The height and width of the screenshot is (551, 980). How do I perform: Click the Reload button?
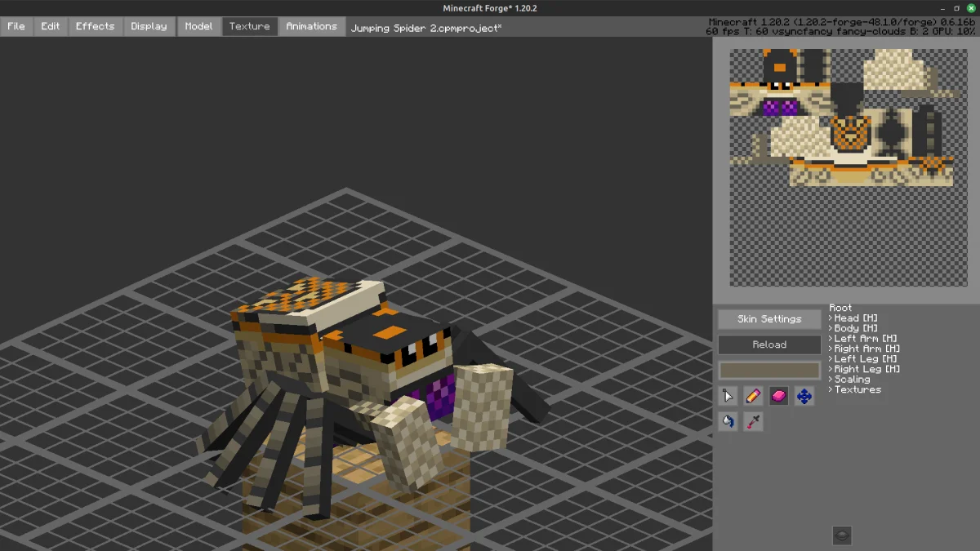(x=769, y=344)
